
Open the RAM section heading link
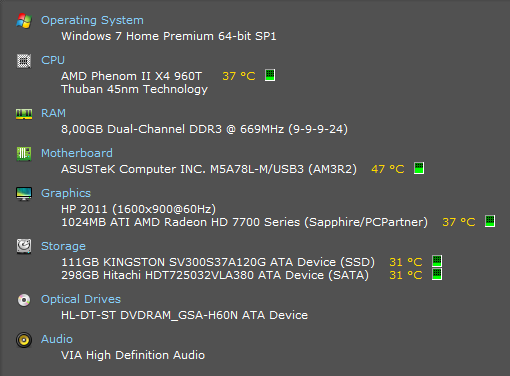tap(53, 113)
